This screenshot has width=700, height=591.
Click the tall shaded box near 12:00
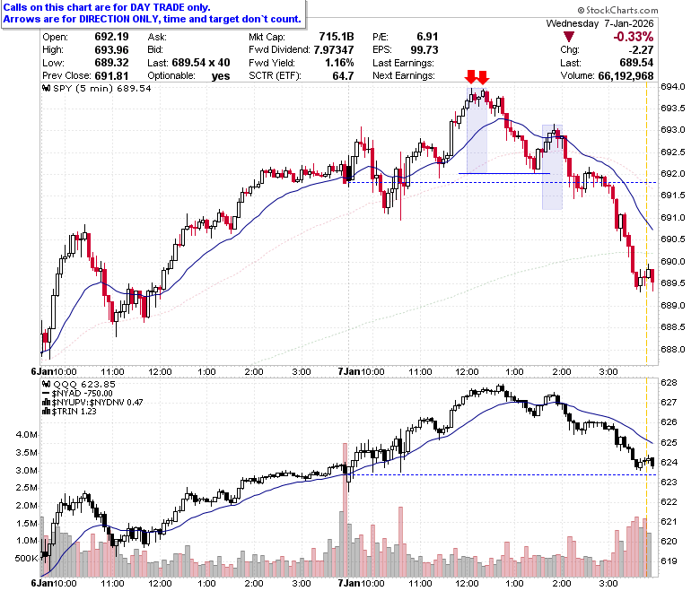[x=477, y=131]
